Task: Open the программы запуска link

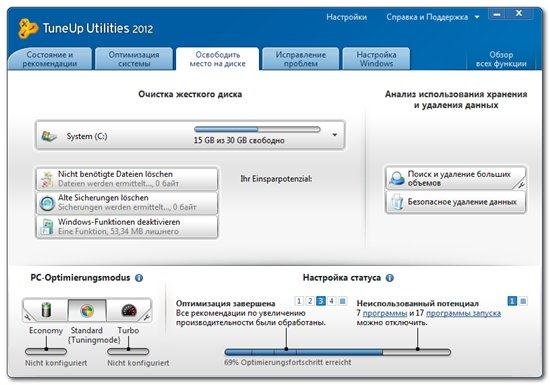Action: [x=463, y=313]
